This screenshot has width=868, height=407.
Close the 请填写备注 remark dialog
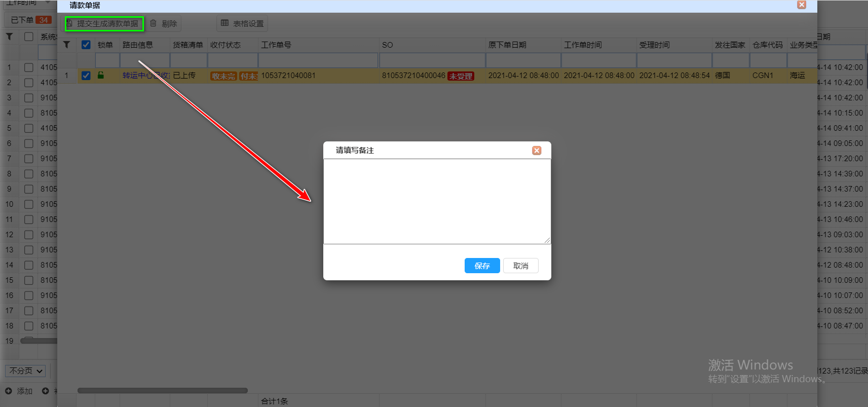coord(537,151)
